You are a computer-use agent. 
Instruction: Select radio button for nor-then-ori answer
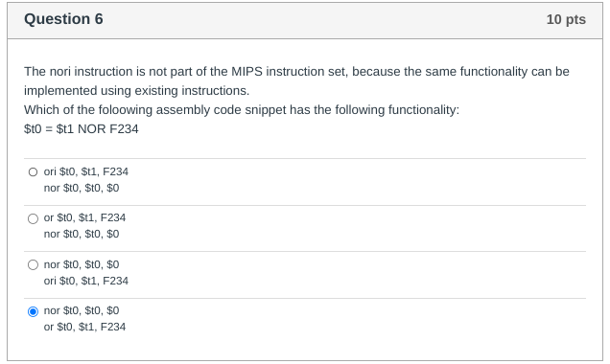click(33, 265)
